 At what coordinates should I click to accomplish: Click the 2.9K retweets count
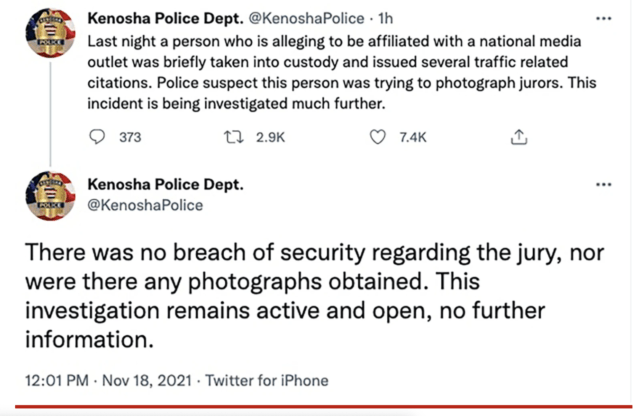270,137
